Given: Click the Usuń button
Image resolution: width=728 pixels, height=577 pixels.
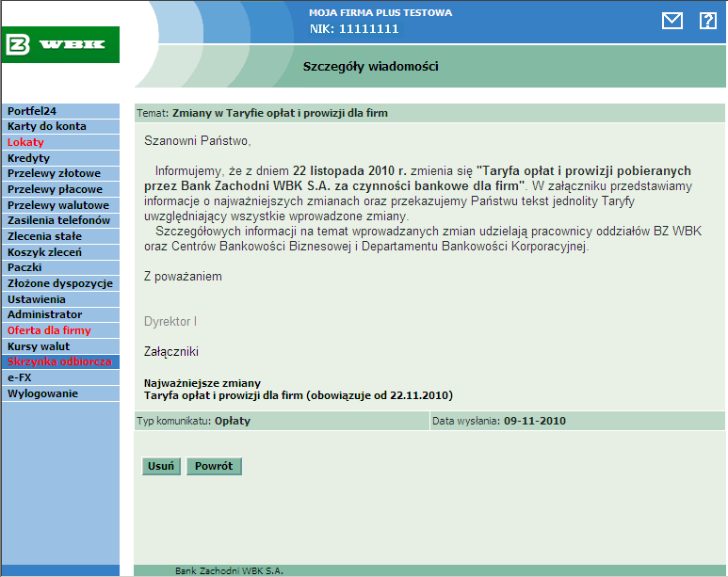Looking at the screenshot, I should (161, 466).
